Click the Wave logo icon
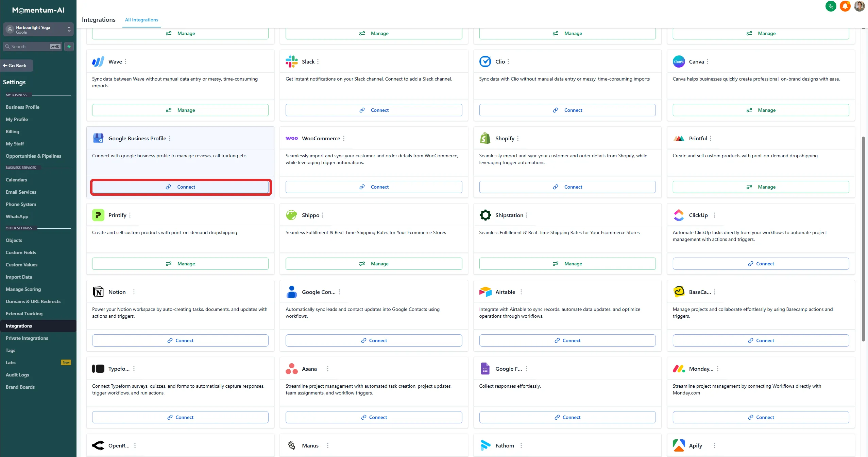Image resolution: width=868 pixels, height=457 pixels. (98, 61)
